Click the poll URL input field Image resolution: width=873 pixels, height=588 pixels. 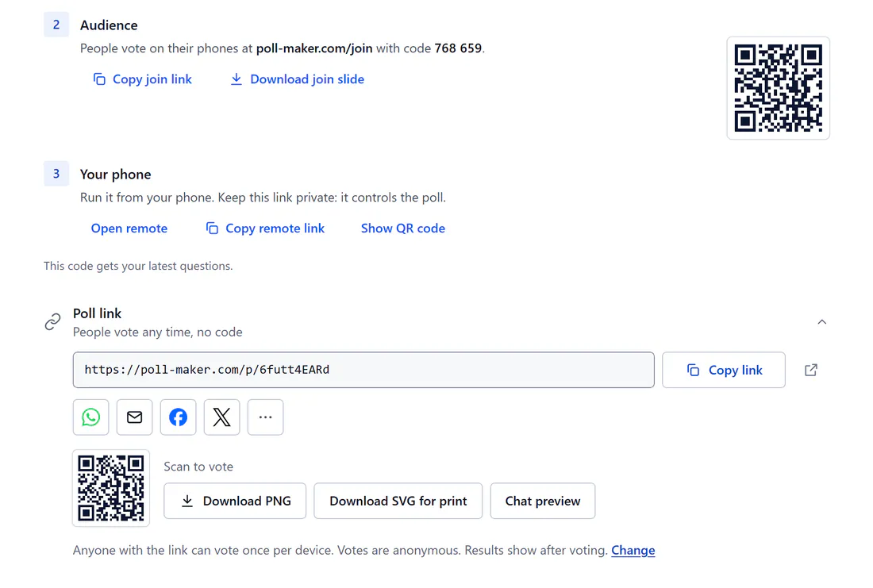363,370
